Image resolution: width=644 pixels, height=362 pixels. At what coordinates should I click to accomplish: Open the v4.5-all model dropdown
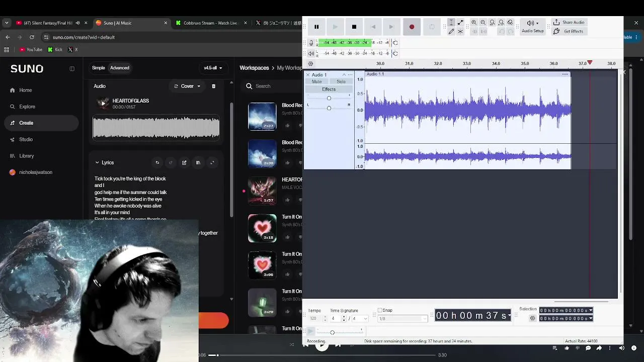213,68
